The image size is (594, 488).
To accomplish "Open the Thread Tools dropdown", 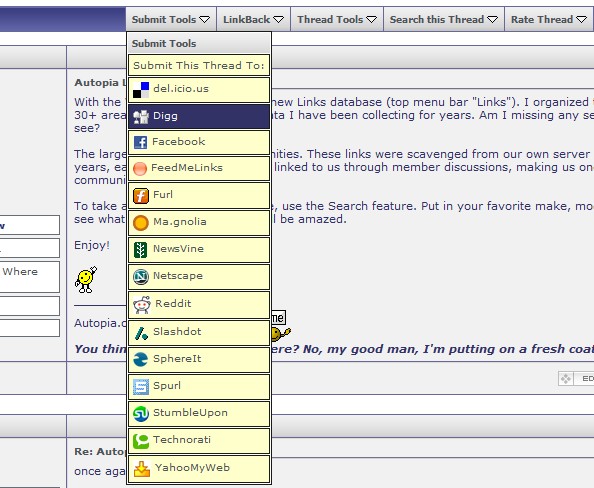I will tap(336, 19).
